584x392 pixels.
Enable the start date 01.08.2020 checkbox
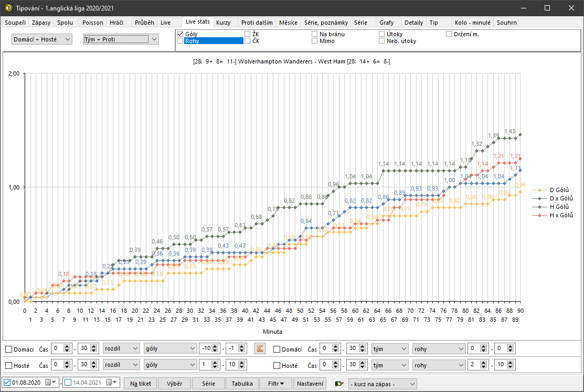pyautogui.click(x=6, y=383)
